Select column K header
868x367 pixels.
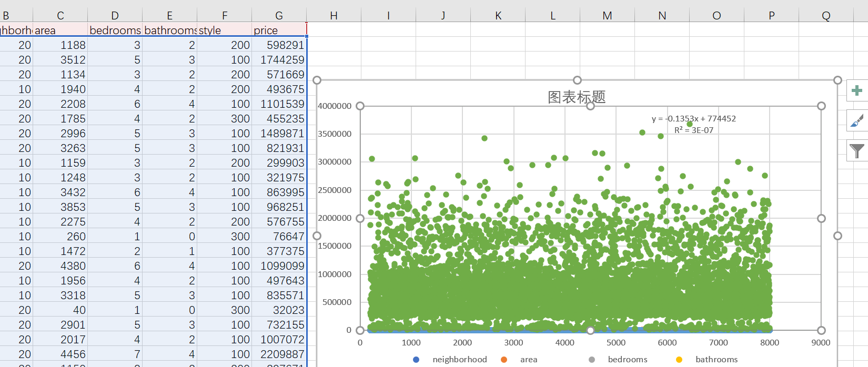point(498,15)
